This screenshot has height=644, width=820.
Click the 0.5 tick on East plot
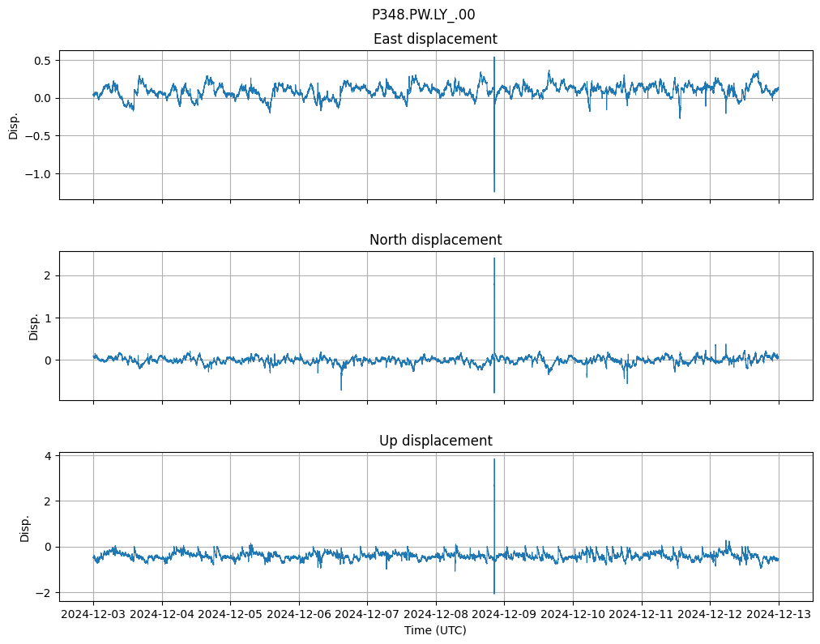pos(43,60)
